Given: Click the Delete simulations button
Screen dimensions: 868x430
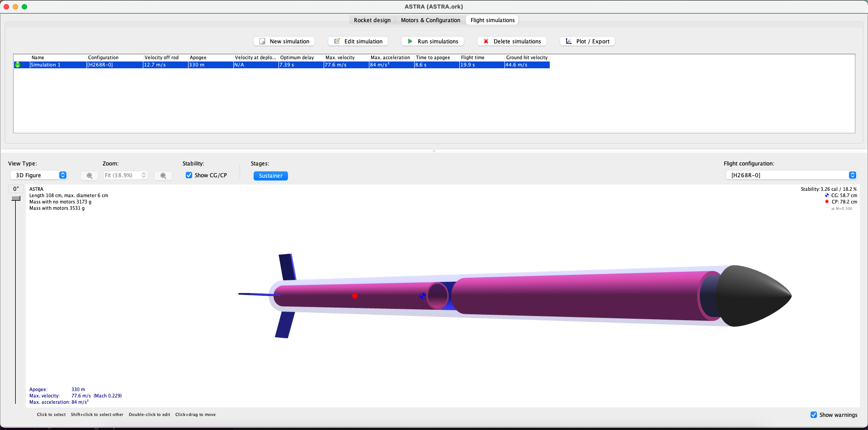Looking at the screenshot, I should (512, 41).
